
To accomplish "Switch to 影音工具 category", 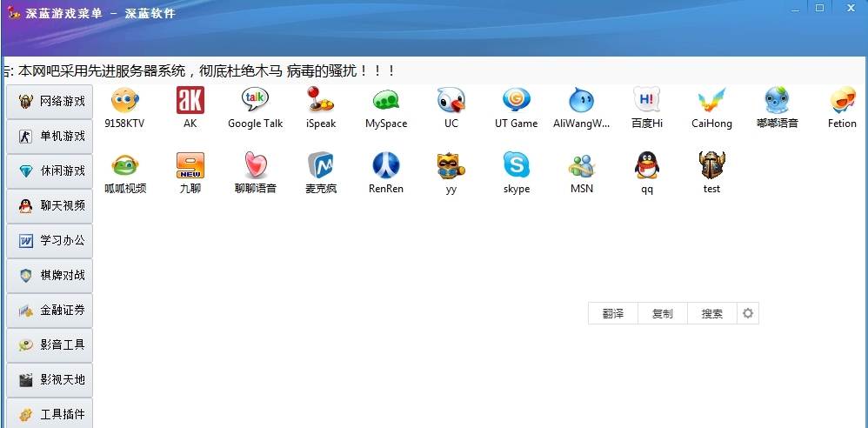I will pos(50,345).
